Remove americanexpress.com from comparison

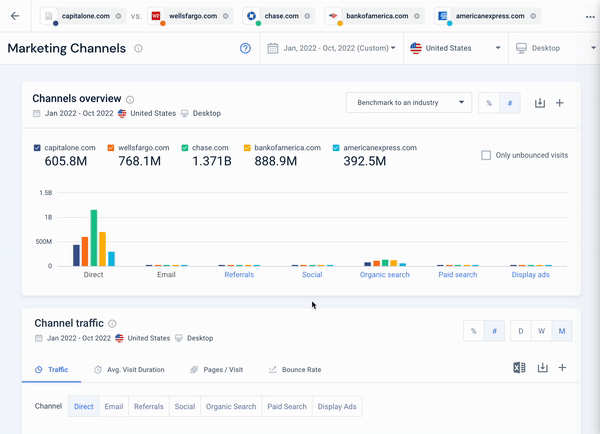533,16
